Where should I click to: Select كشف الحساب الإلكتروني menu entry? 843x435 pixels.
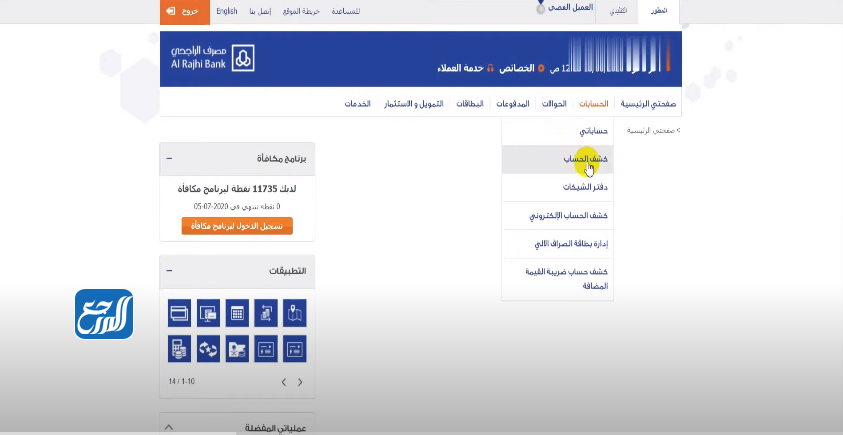pyautogui.click(x=558, y=216)
